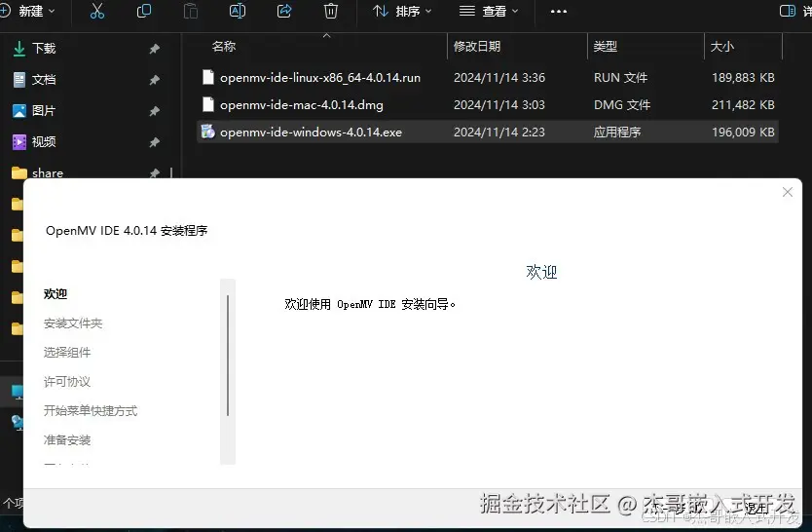This screenshot has width=812, height=532.
Task: Select the 欢迎 step in installer
Action: (55, 293)
